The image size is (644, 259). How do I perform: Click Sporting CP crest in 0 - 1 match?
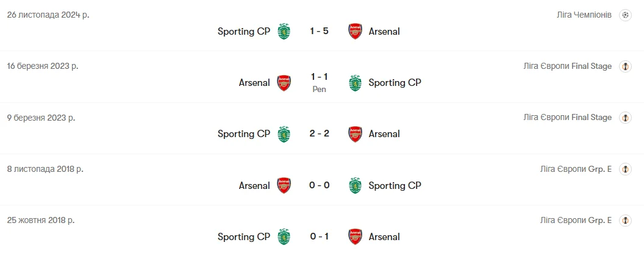coord(284,237)
